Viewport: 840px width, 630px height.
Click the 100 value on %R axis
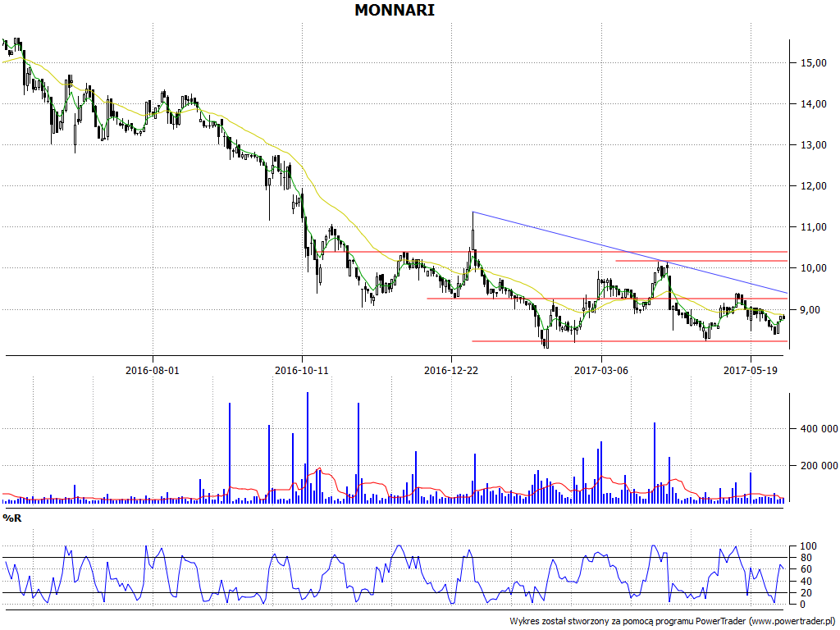(x=808, y=546)
